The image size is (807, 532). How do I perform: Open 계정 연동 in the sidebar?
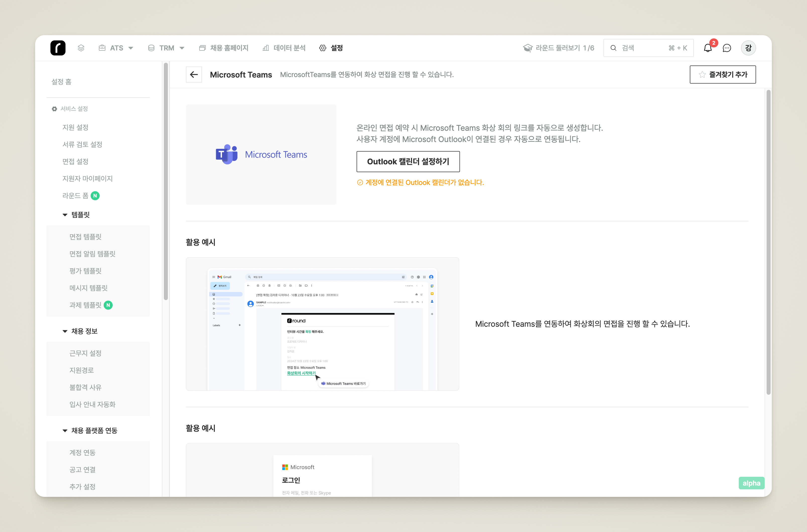click(x=82, y=452)
